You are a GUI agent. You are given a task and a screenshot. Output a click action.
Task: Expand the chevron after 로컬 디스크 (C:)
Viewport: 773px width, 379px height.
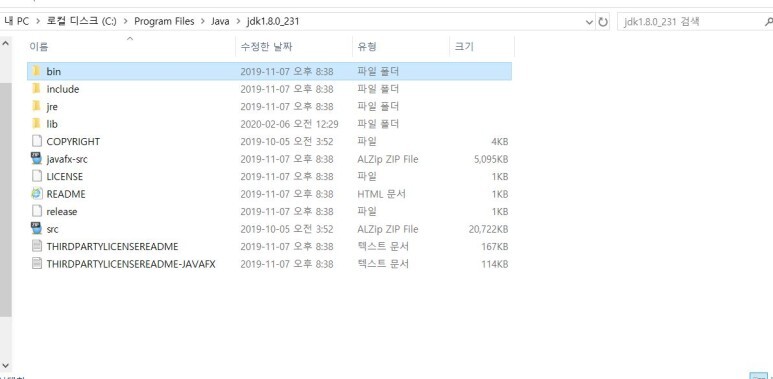[125, 22]
